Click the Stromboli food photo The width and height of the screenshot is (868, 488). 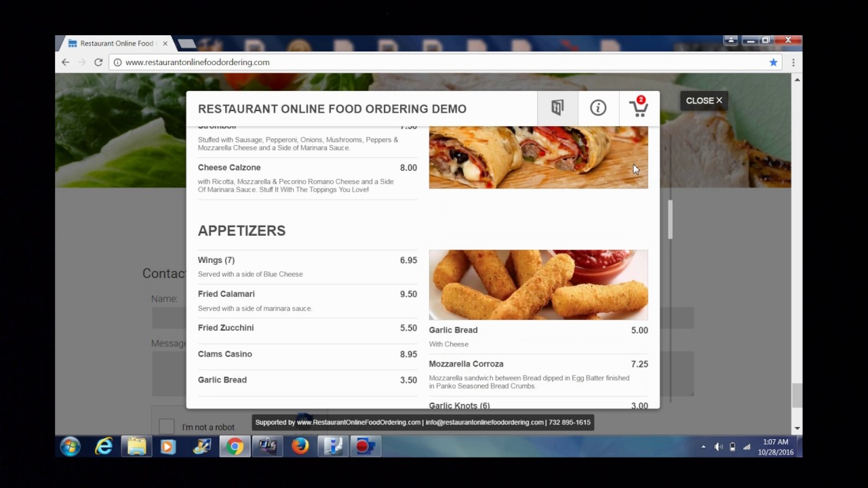538,157
